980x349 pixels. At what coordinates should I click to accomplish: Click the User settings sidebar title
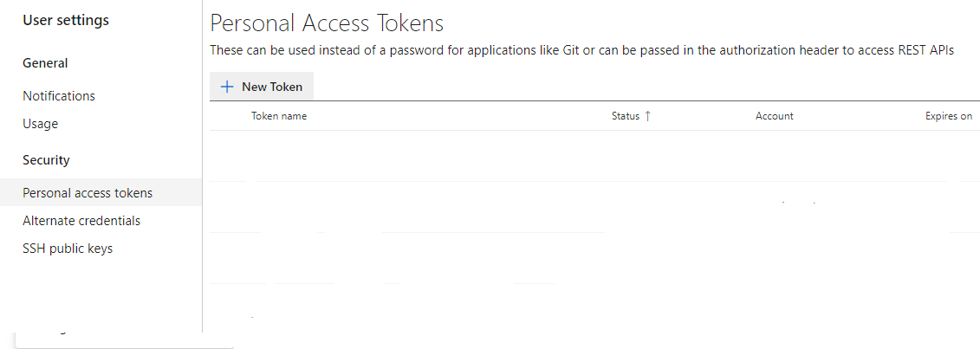click(x=66, y=20)
